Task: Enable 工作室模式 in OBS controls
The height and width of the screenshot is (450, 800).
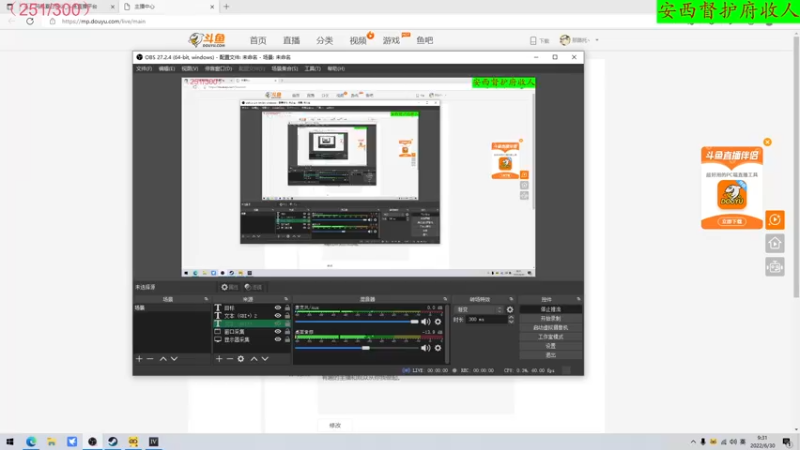Action: (x=551, y=337)
